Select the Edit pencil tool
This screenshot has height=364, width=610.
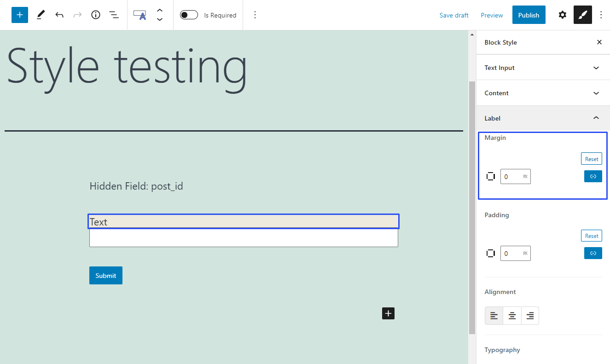click(41, 15)
